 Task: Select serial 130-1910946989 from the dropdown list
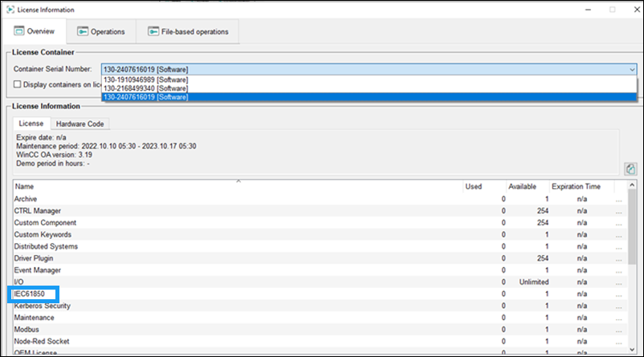click(x=145, y=80)
